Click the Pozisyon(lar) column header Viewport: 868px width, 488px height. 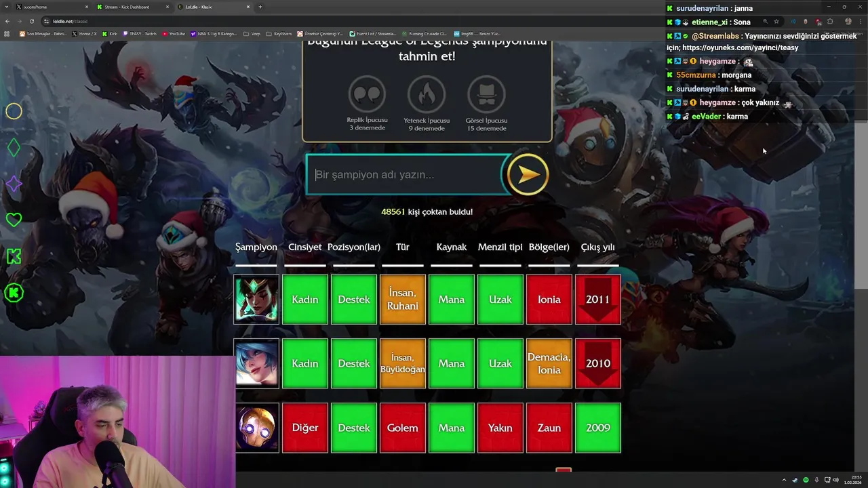point(354,247)
